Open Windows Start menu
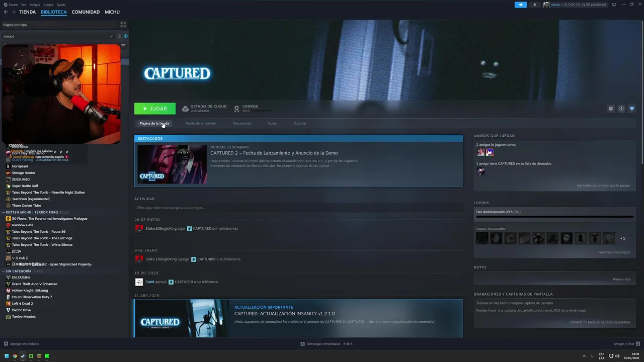Image resolution: width=644 pixels, height=362 pixels. (x=7, y=356)
